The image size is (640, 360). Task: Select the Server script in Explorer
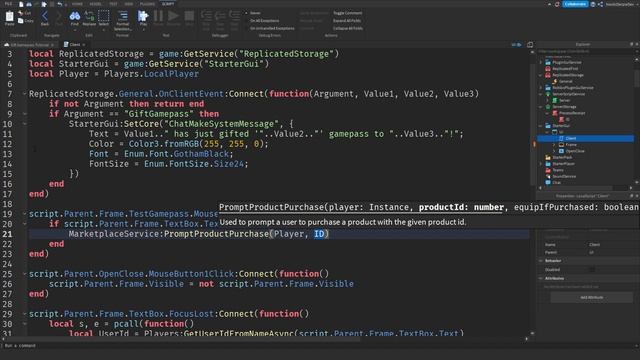[564, 100]
